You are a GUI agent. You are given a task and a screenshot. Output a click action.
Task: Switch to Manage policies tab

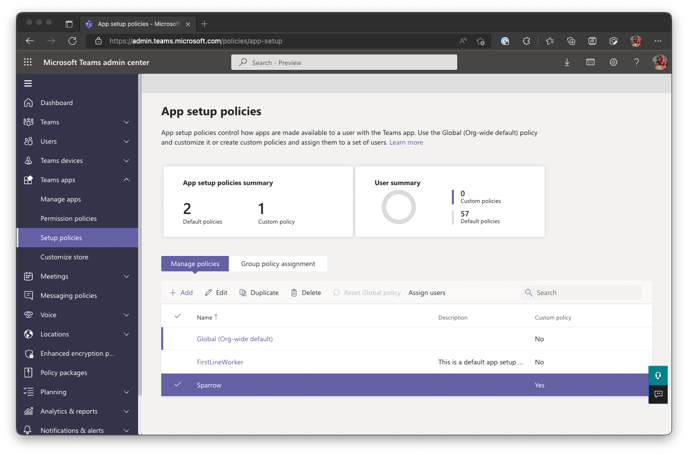195,264
